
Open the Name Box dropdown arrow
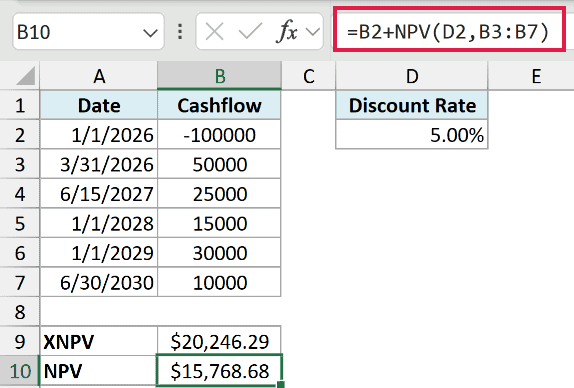click(150, 33)
